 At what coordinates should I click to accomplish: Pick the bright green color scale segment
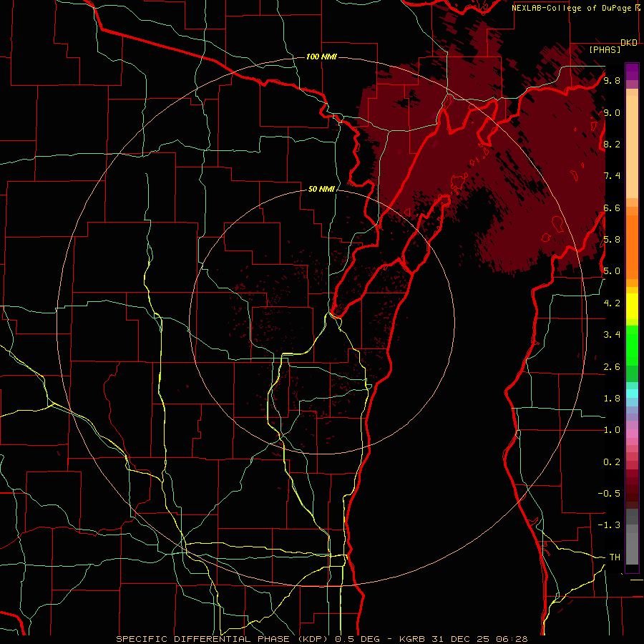[632, 345]
